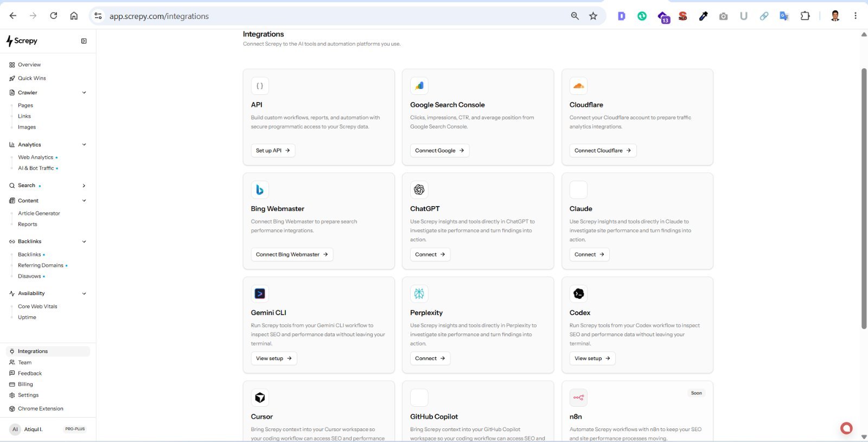Open Article Generator under Content
The width and height of the screenshot is (868, 442).
(x=39, y=214)
